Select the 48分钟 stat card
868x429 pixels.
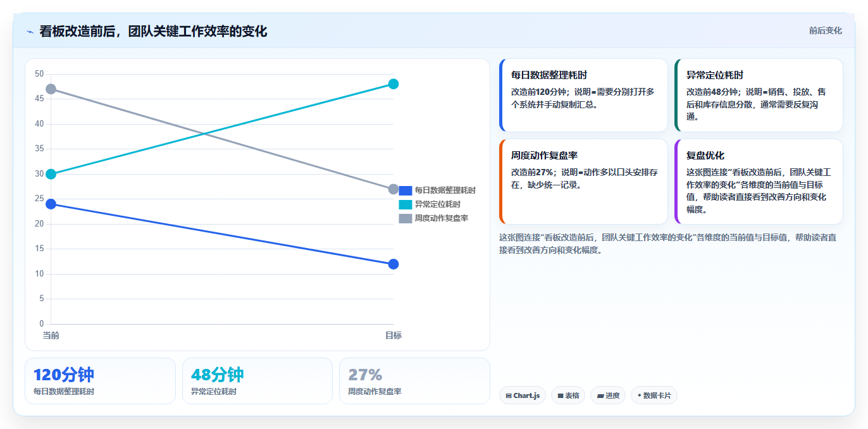257,381
